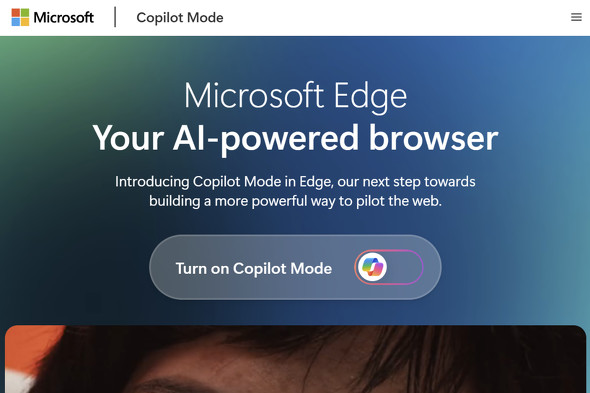
Task: Click the yellow square of Microsoft logo
Action: (x=25, y=22)
